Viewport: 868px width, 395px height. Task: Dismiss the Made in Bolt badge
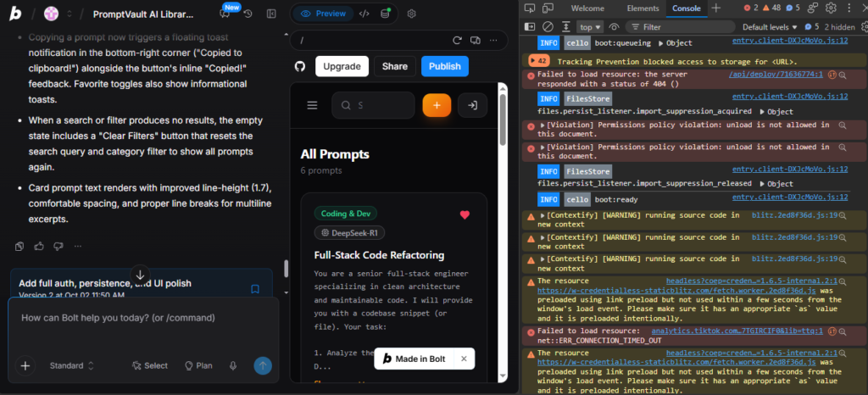click(464, 359)
